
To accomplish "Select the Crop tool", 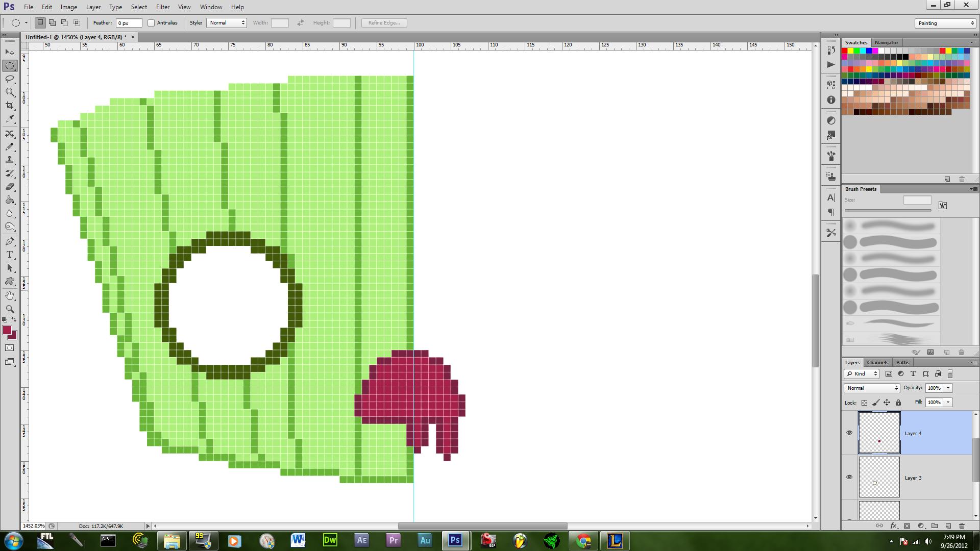I will [10, 106].
